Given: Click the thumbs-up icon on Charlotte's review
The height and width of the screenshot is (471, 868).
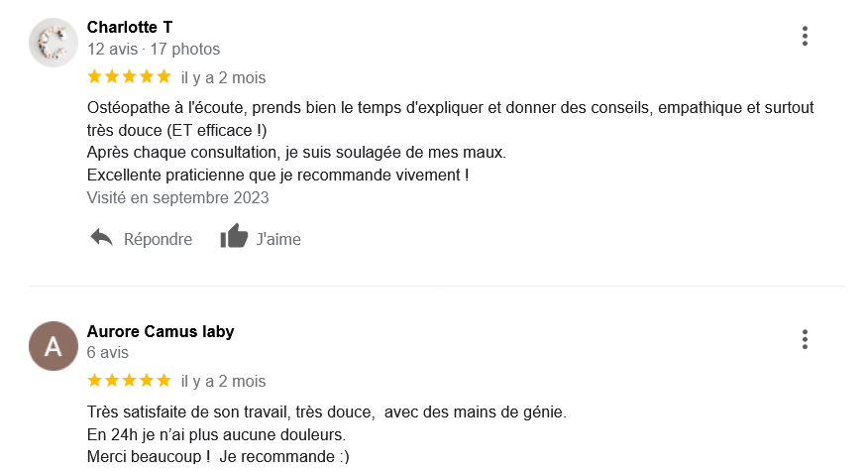Looking at the screenshot, I should pos(234,237).
